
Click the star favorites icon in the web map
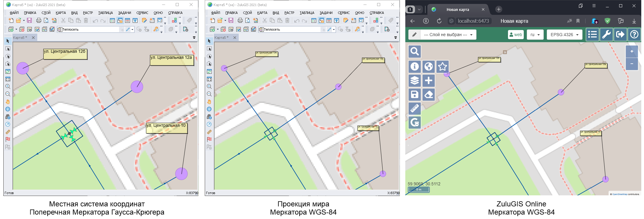(443, 67)
